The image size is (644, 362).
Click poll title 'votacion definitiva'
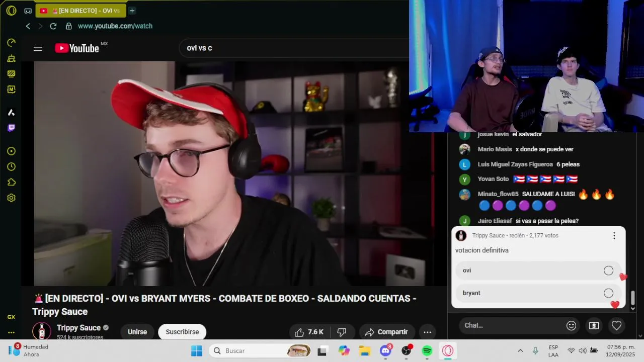(x=482, y=250)
